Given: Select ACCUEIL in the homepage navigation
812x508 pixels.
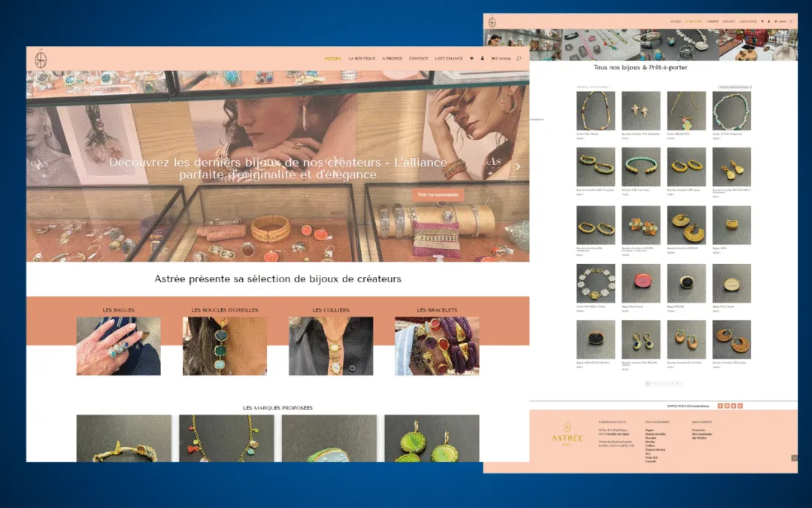Looking at the screenshot, I should click(332, 59).
